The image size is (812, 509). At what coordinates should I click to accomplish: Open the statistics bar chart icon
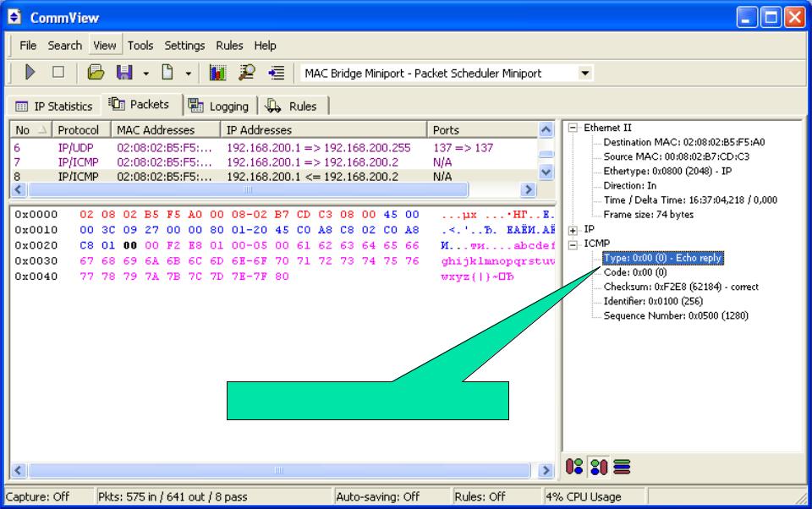click(217, 73)
